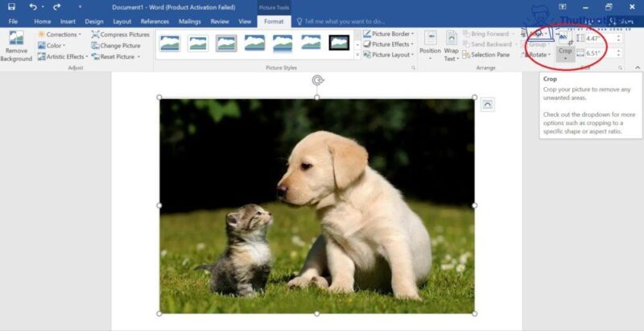
Task: Open the Picture Layout dropdown
Action: click(389, 55)
